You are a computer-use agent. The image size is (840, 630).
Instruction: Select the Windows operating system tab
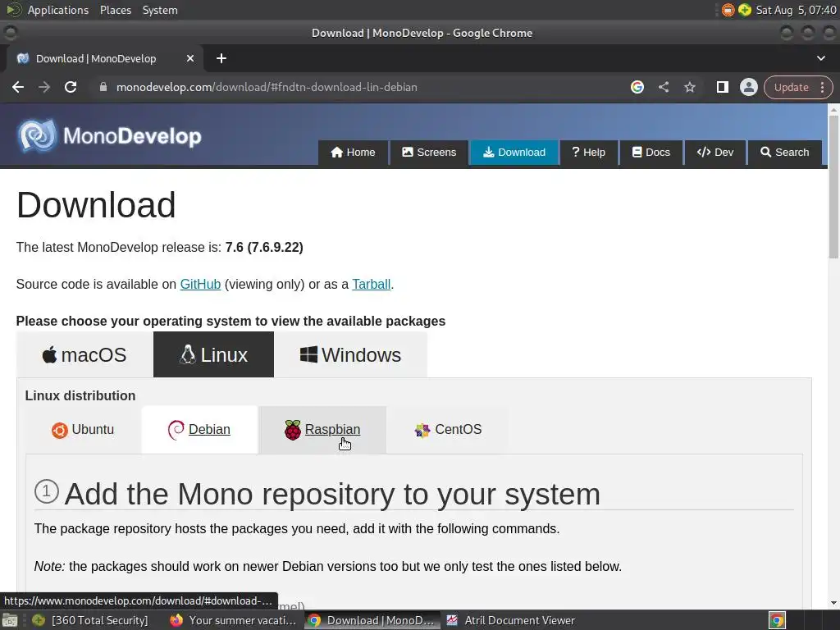pos(351,354)
